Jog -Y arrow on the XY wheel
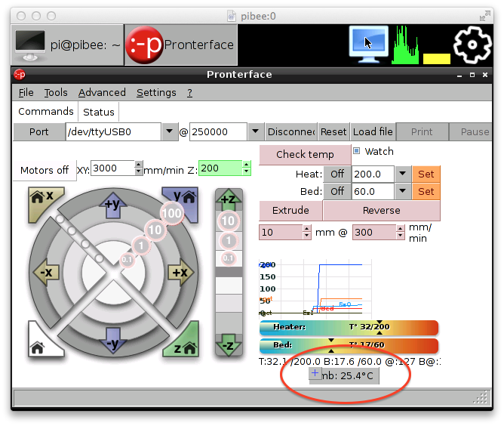 (x=113, y=341)
